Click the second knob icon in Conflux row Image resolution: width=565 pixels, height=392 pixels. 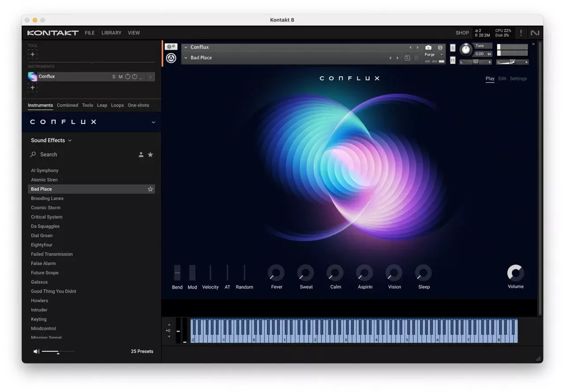[135, 76]
